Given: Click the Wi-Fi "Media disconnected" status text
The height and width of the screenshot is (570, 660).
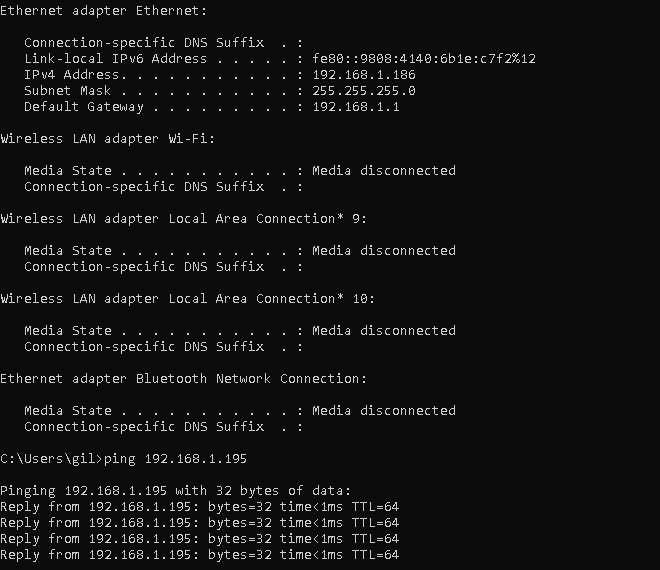Looking at the screenshot, I should (384, 171).
